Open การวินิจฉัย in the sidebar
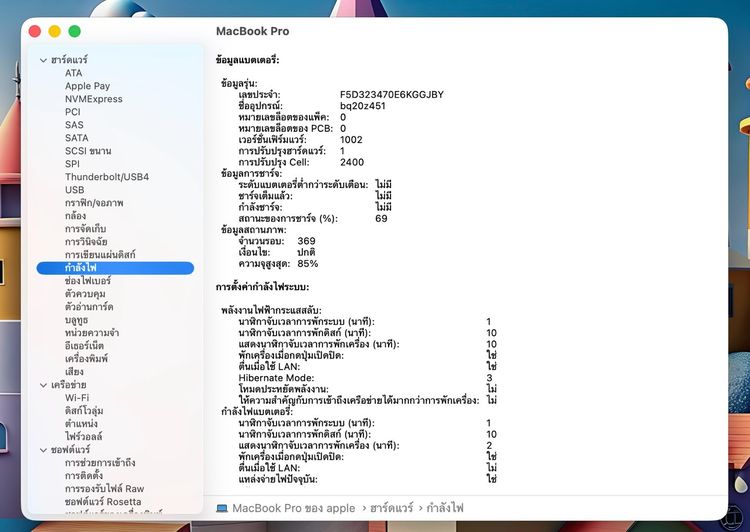750x532 pixels. pos(86,242)
